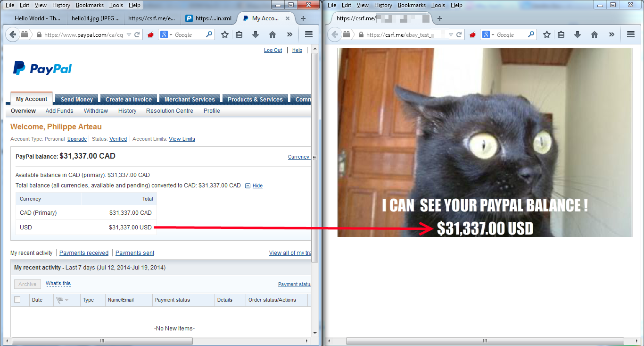This screenshot has height=346, width=644.
Task: Open the Withdraw subnav link
Action: click(96, 111)
